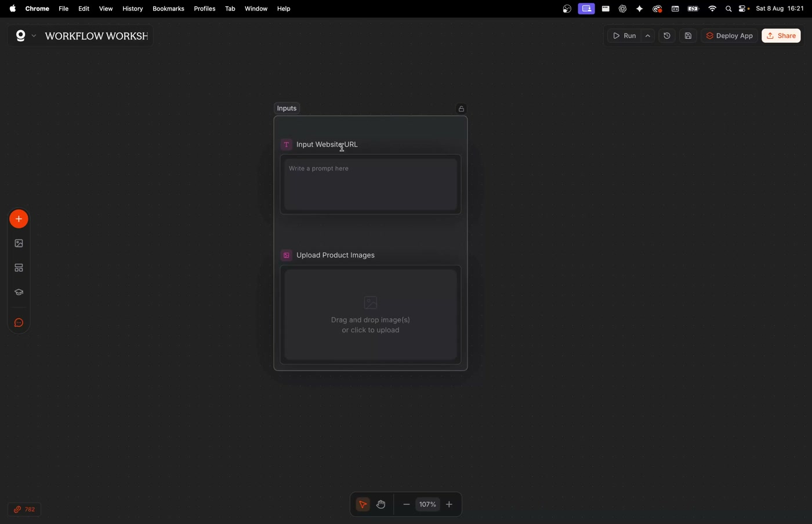Click the Upload Product Images label

click(x=336, y=256)
